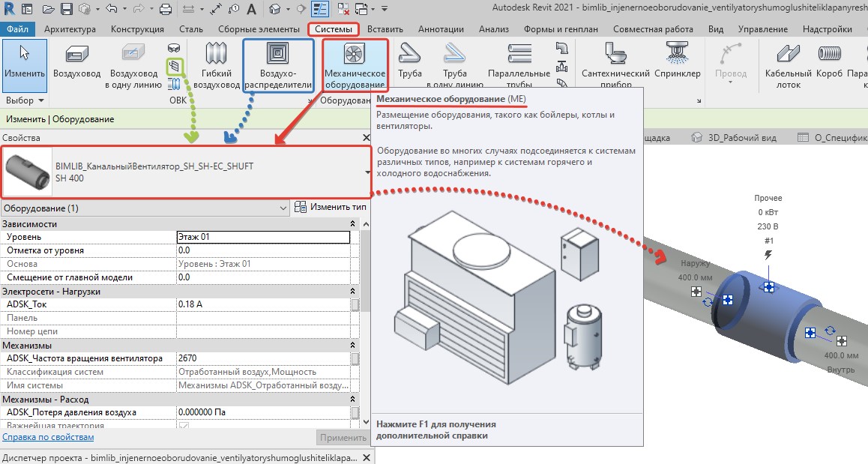Screen dimensions: 868x464
Task: Switch to the Архитектура ribbon tab
Action: pos(70,28)
